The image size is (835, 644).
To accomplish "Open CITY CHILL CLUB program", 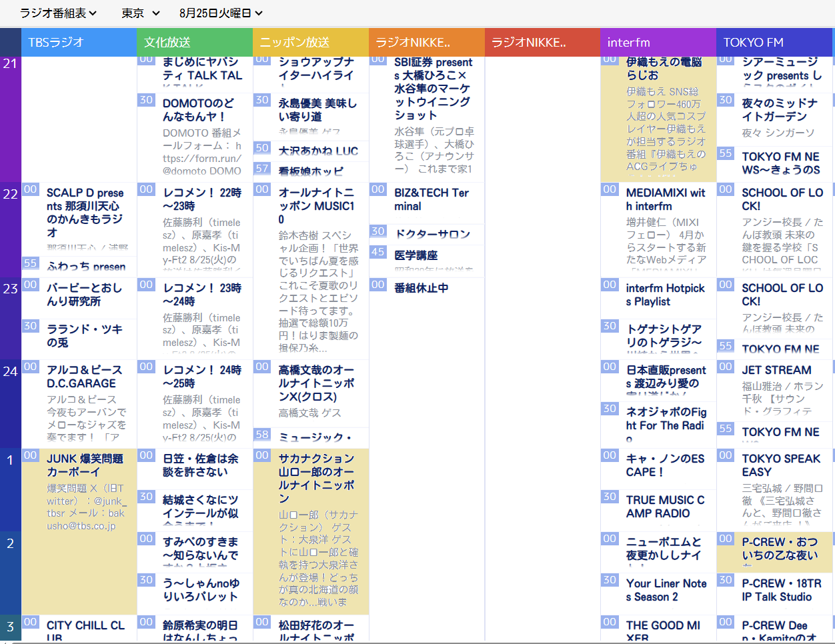I will [x=79, y=628].
